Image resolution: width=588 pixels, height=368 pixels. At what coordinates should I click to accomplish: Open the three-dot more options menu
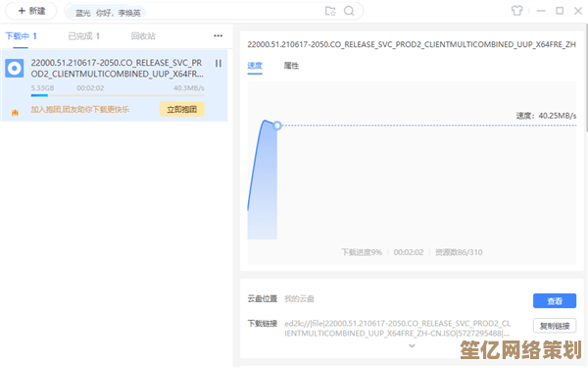218,35
